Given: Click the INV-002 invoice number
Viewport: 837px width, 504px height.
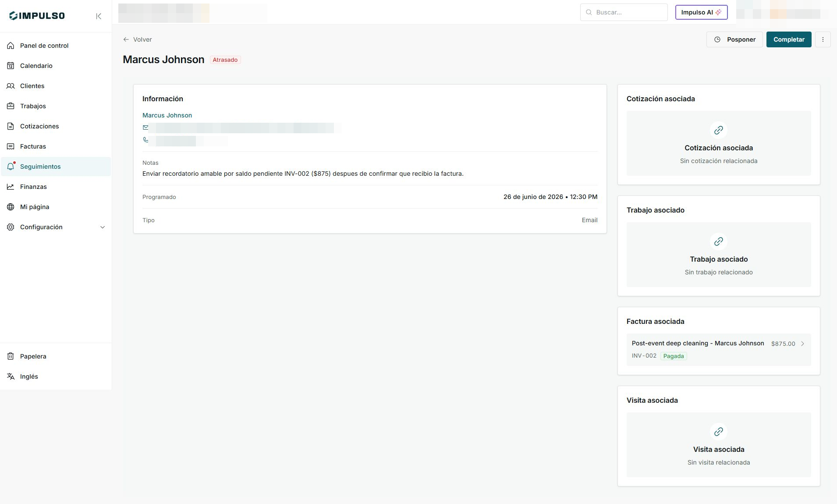Looking at the screenshot, I should [x=644, y=355].
